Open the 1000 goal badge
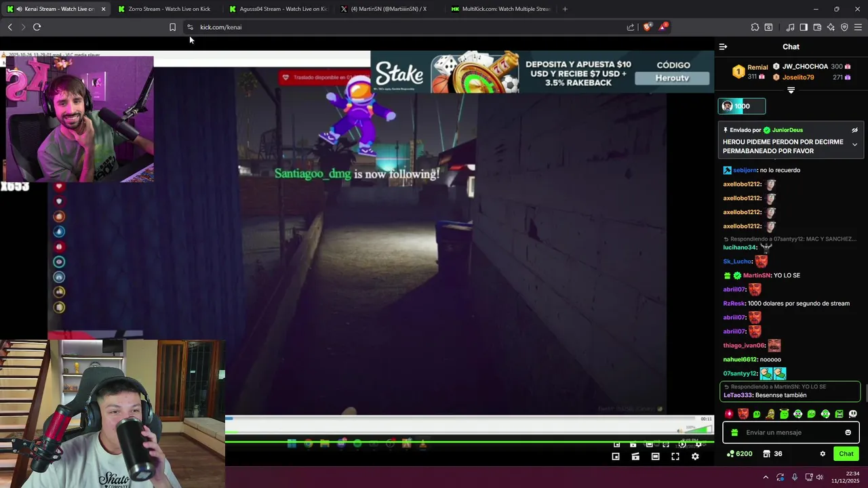The height and width of the screenshot is (488, 868). coord(742,106)
